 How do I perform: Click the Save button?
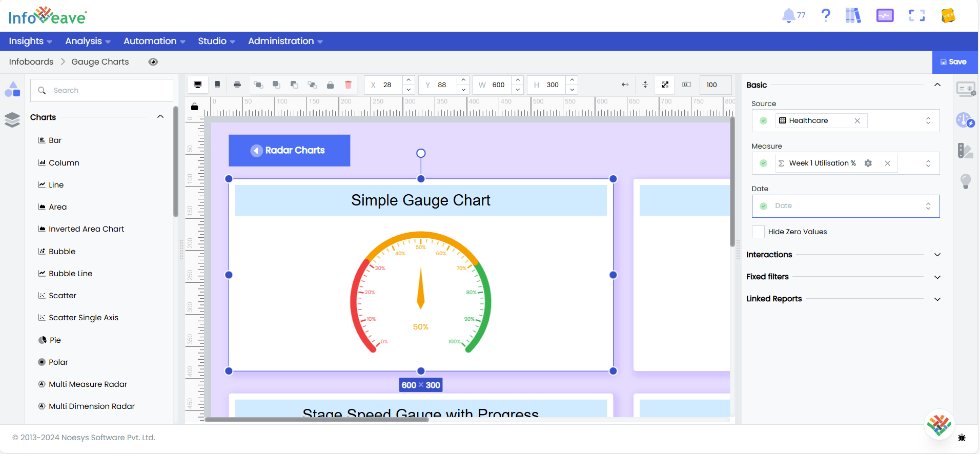954,62
